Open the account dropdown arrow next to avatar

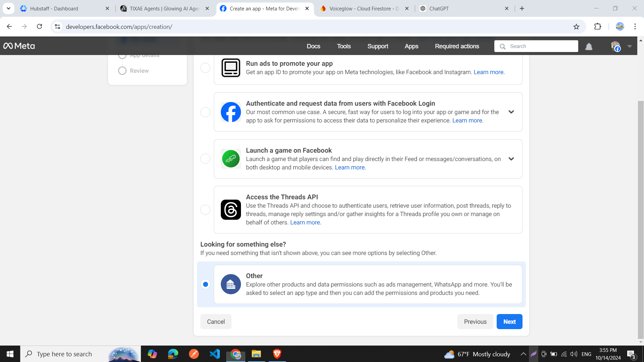point(629,46)
